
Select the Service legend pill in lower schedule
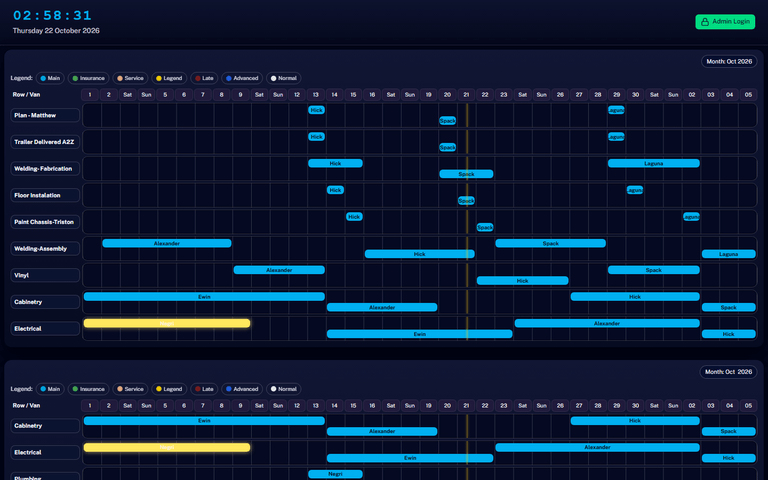coord(130,389)
